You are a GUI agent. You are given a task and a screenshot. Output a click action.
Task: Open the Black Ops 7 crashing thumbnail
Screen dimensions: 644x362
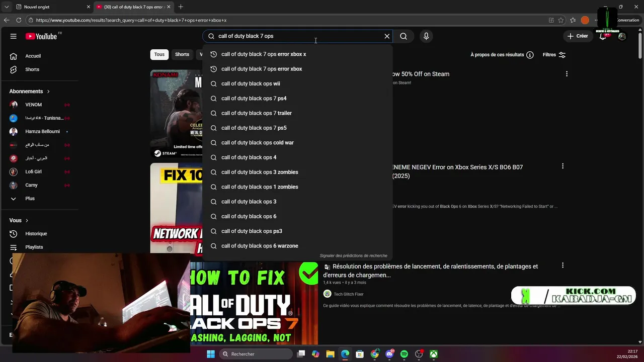[x=254, y=304]
